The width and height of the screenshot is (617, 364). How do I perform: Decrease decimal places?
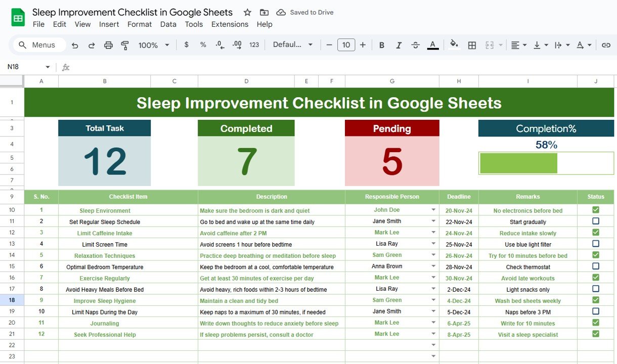click(x=220, y=44)
